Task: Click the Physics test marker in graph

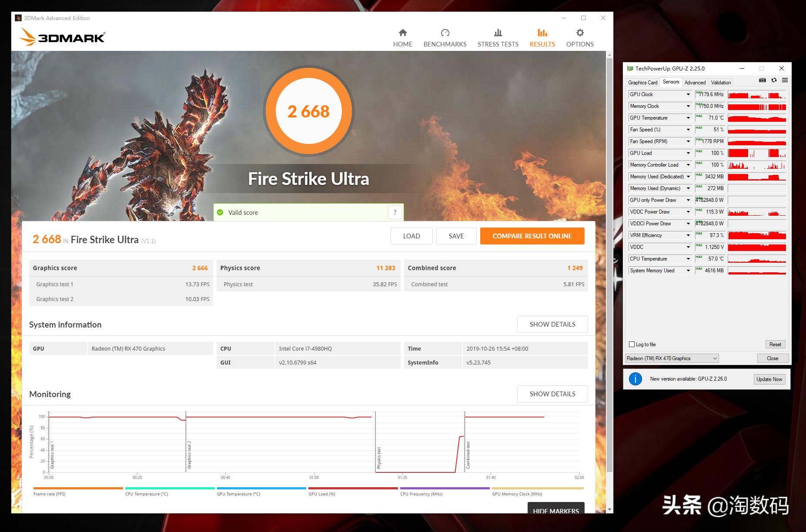Action: coord(379,458)
